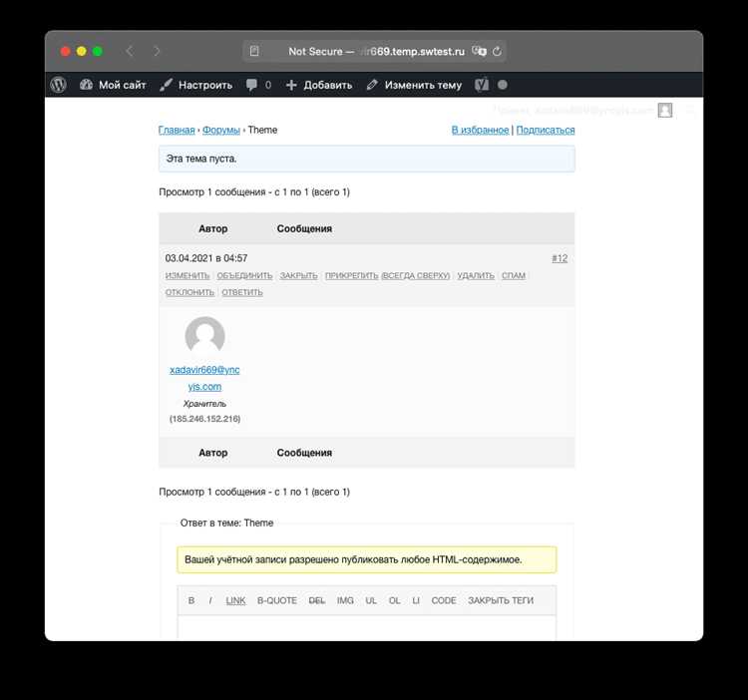Click the ОТКЛОНИТЬ unapprove action
The height and width of the screenshot is (700, 748).
[x=189, y=292]
